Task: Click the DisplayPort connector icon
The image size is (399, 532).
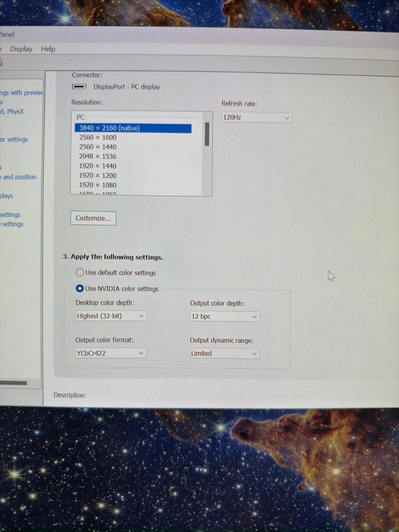Action: [x=79, y=87]
